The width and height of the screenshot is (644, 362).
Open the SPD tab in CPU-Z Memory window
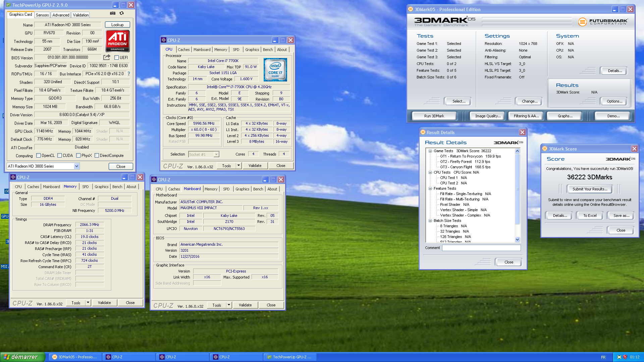point(86,187)
